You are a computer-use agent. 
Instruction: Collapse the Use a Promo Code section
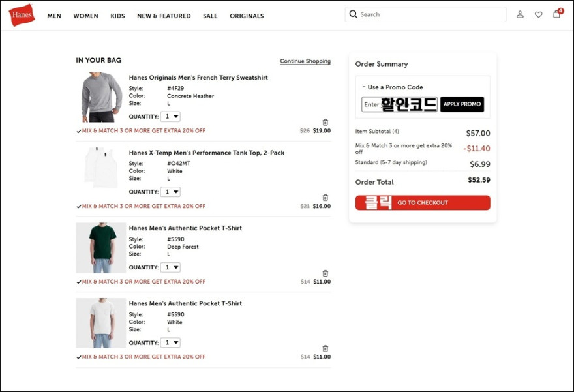click(x=393, y=87)
